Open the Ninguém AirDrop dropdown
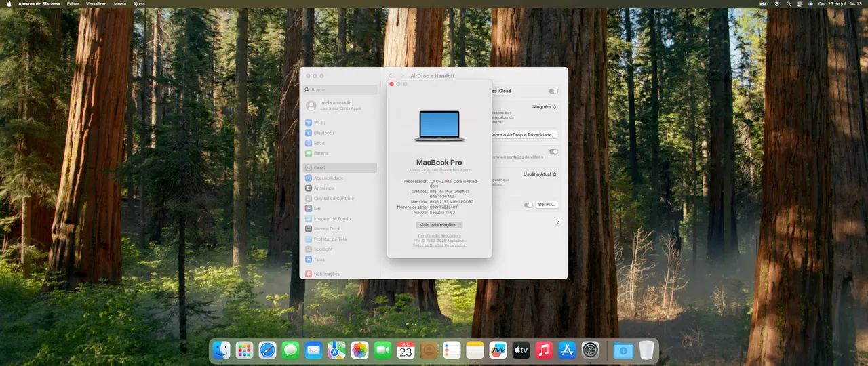This screenshot has width=868, height=366. coord(545,107)
